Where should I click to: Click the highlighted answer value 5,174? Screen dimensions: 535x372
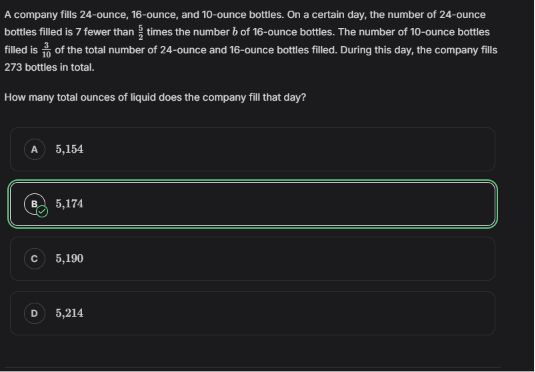pyautogui.click(x=69, y=204)
